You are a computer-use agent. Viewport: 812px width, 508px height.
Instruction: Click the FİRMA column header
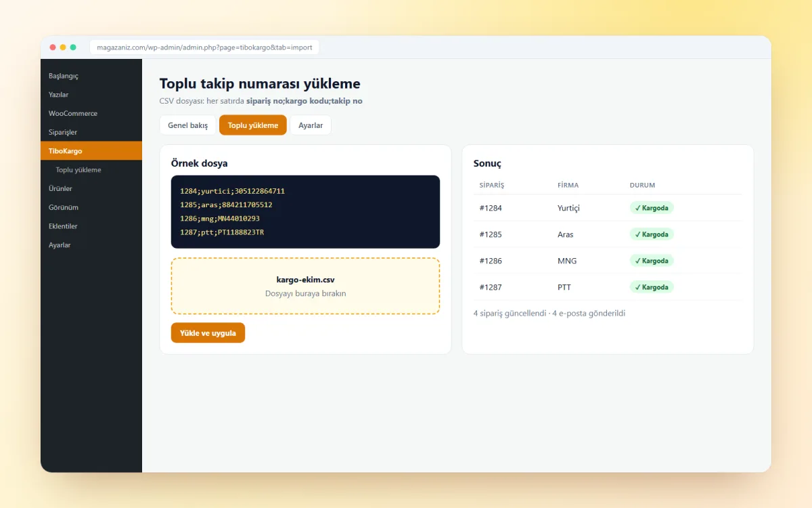tap(568, 185)
